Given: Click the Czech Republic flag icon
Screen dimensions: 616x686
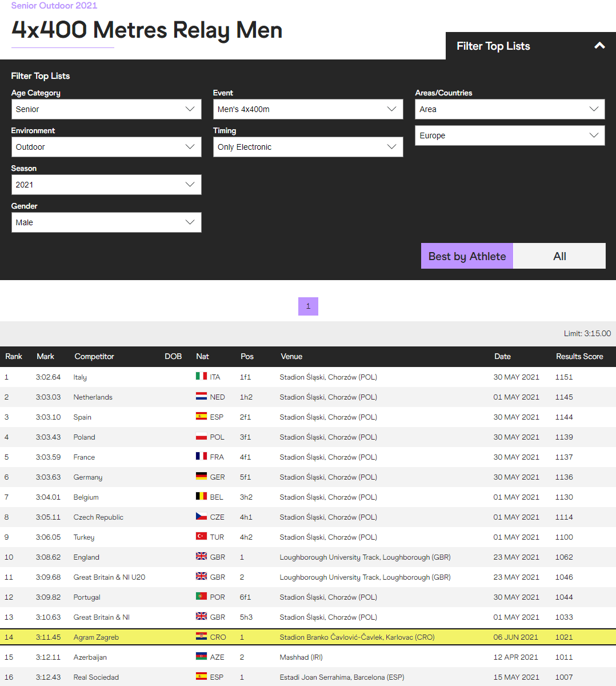Looking at the screenshot, I should 201,516.
